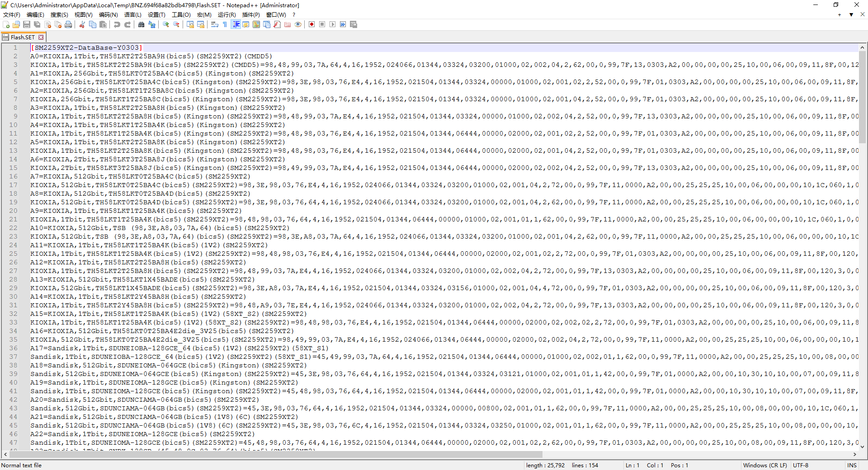Click the horizontal scrollbar right arrow

855,454
